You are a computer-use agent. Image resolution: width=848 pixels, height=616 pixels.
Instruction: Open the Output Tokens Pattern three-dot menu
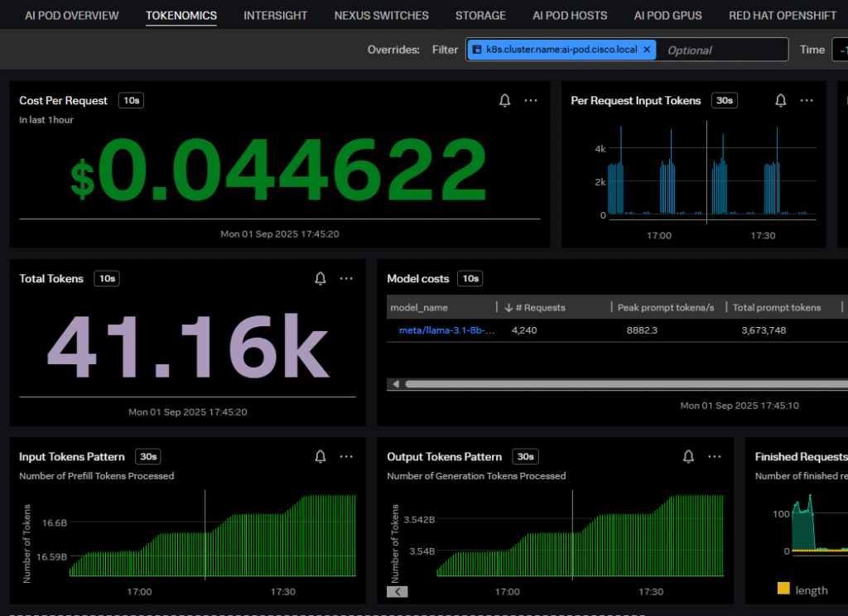click(x=714, y=457)
